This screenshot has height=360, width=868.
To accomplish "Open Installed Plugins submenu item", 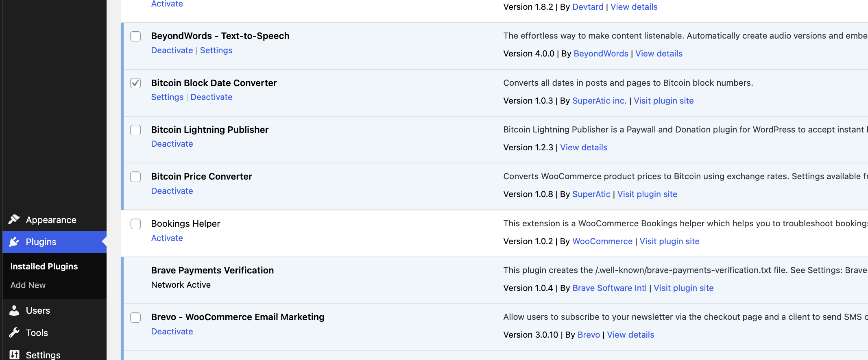I will click(44, 267).
